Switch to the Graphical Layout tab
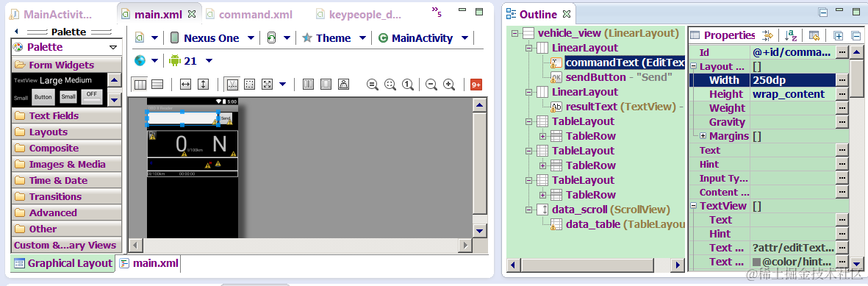This screenshot has width=868, height=286. tap(63, 263)
